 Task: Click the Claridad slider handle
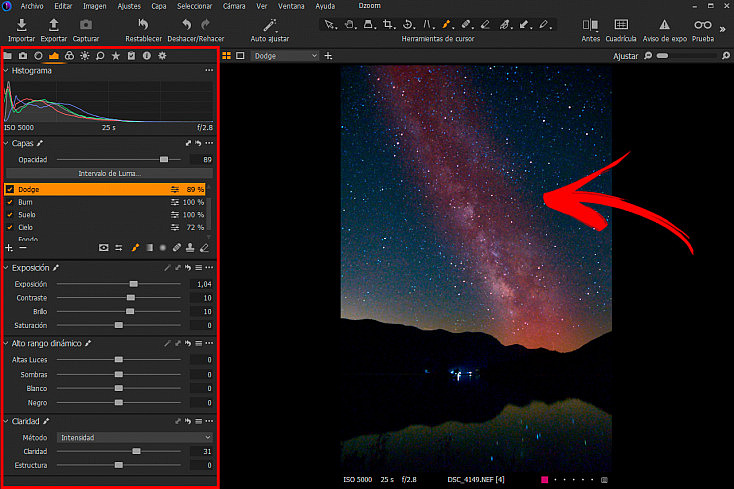136,451
